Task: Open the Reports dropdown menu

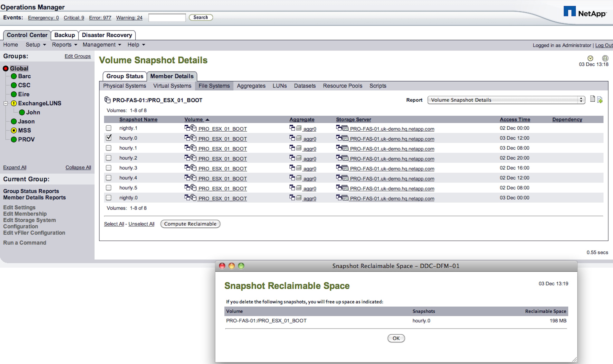Action: (64, 45)
